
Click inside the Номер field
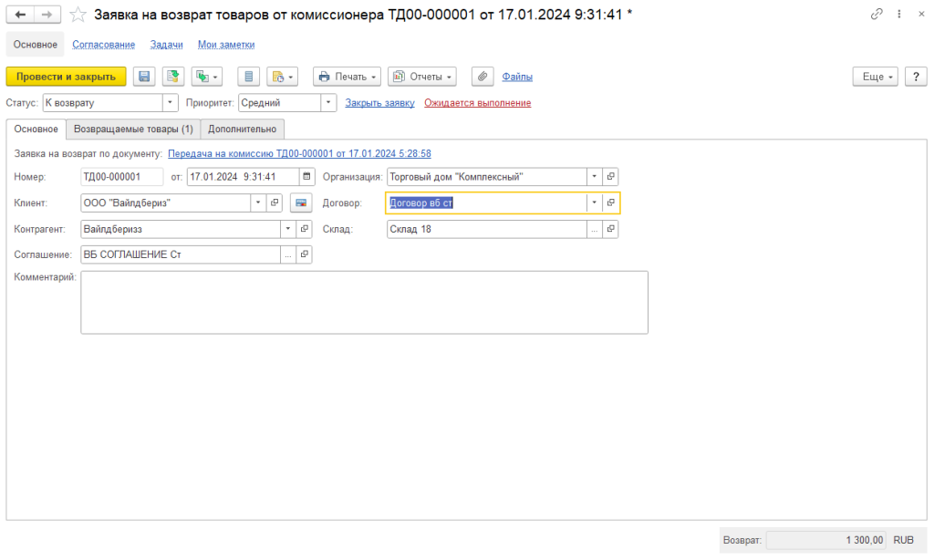click(x=121, y=176)
